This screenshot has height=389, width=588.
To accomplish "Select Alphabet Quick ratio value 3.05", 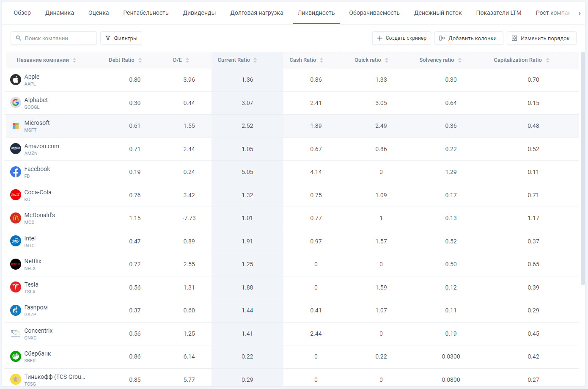I will pyautogui.click(x=381, y=103).
